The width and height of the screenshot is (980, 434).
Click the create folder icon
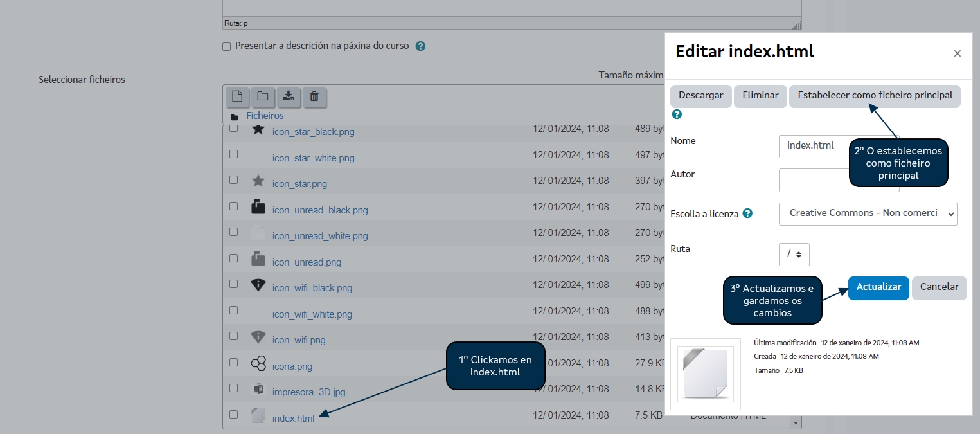coord(263,96)
